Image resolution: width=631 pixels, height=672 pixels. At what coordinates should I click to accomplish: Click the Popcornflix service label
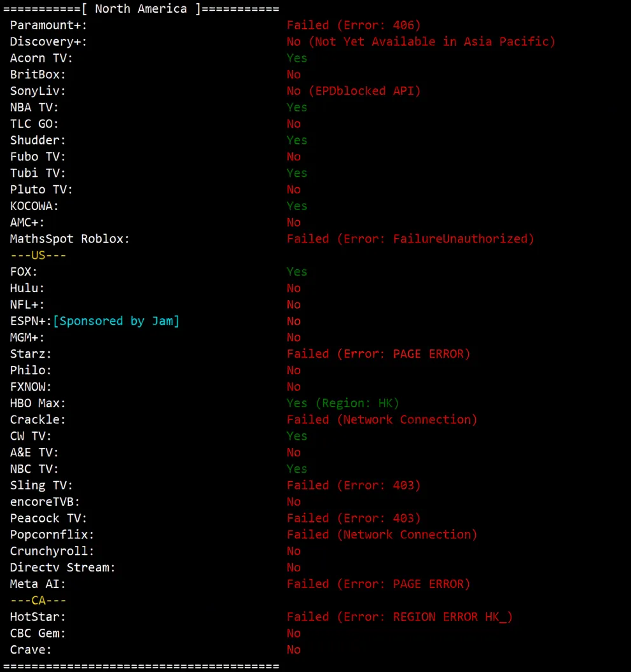[x=52, y=535]
